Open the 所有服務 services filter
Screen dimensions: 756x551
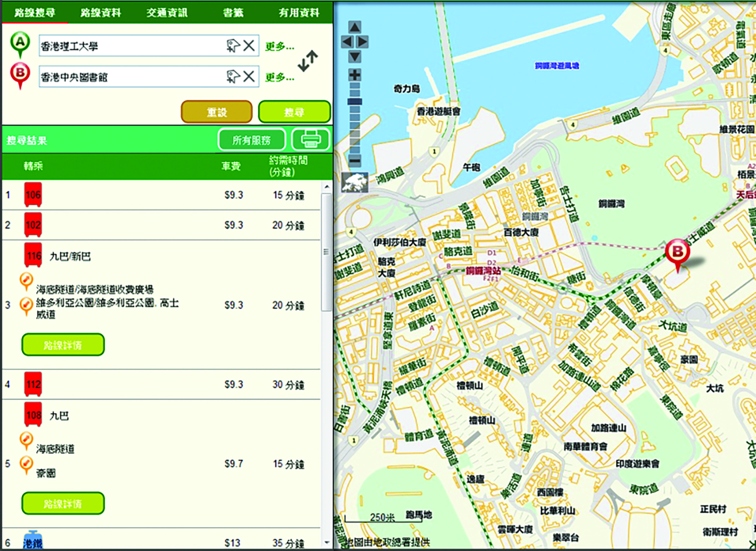[x=252, y=140]
